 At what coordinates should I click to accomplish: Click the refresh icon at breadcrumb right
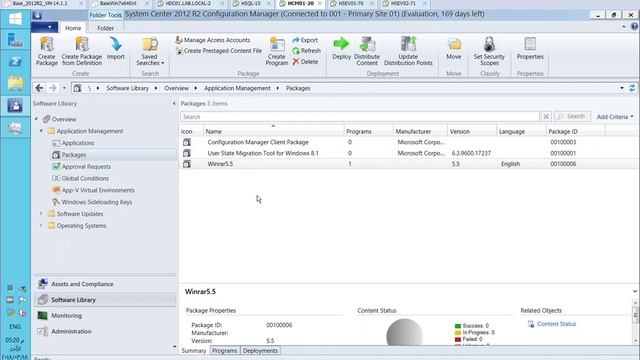(x=632, y=88)
